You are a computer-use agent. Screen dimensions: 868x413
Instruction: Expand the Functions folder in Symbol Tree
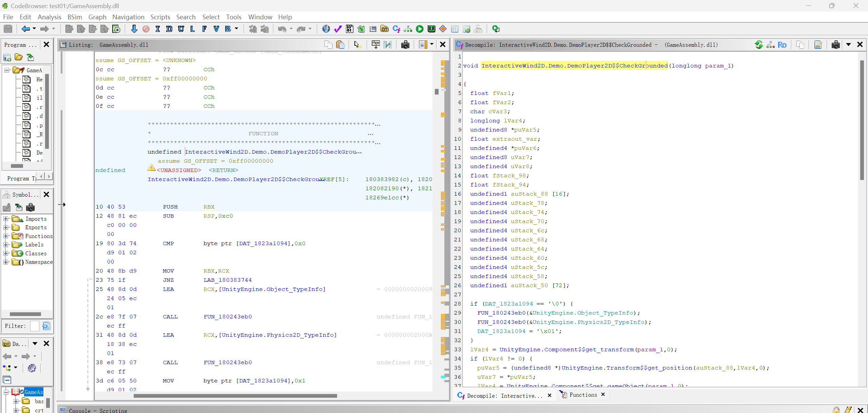click(6, 236)
